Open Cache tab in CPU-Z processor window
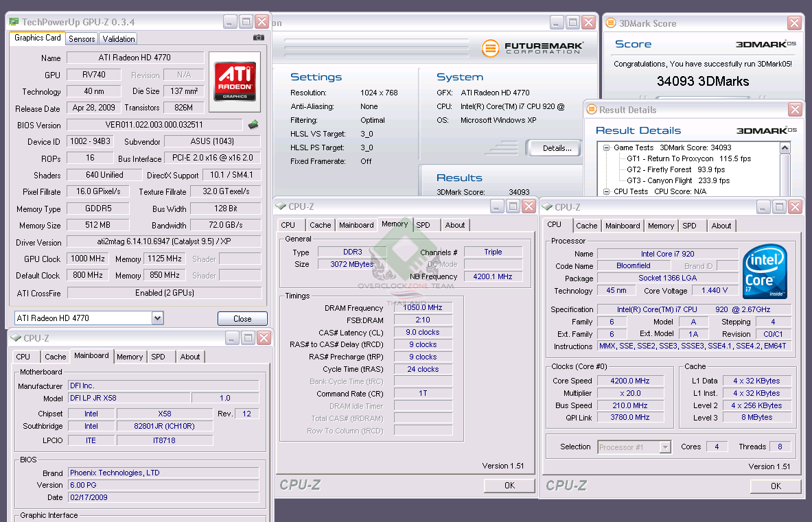The width and height of the screenshot is (812, 522). point(587,226)
